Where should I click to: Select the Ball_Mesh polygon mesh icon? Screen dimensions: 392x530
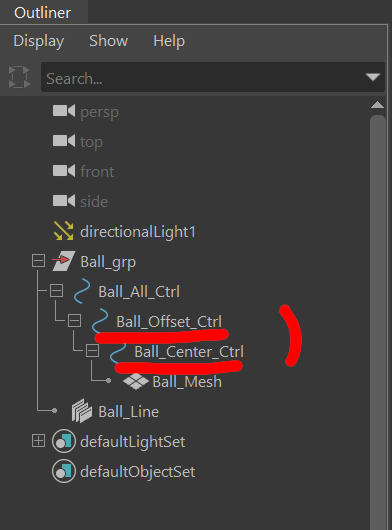(136, 381)
